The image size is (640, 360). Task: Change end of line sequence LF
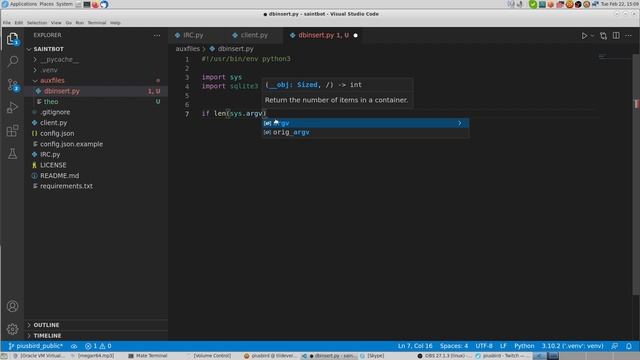503,346
